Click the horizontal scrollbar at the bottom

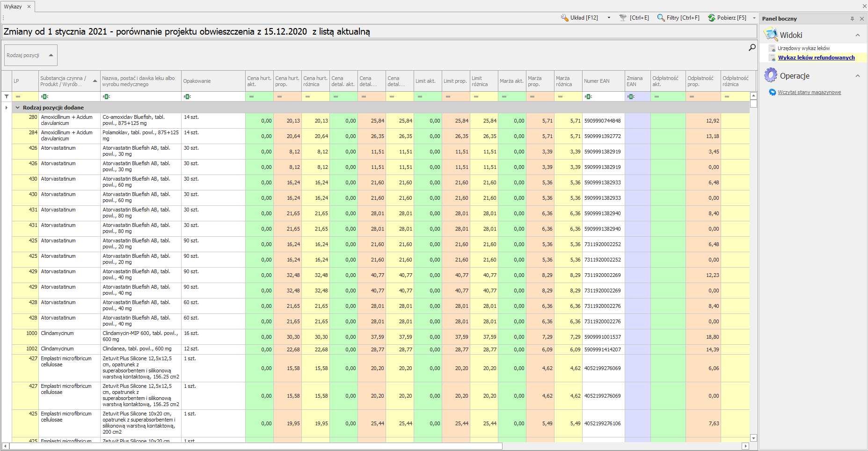click(255, 446)
